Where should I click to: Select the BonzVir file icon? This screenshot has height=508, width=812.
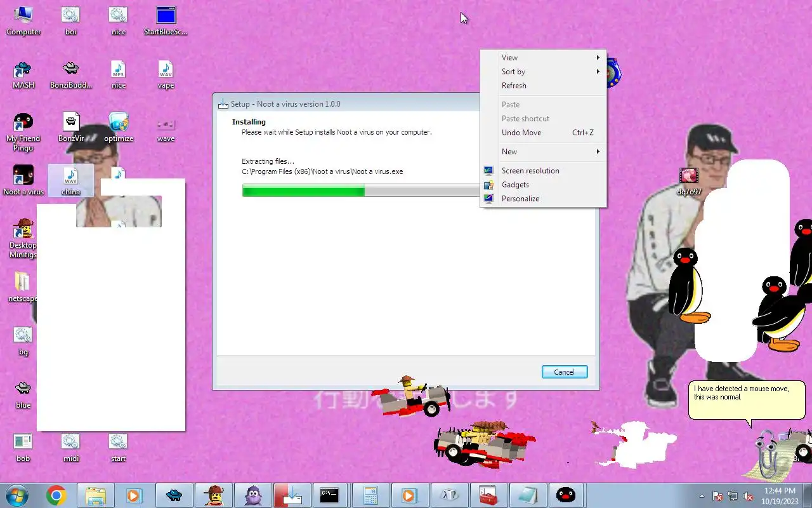click(x=70, y=127)
